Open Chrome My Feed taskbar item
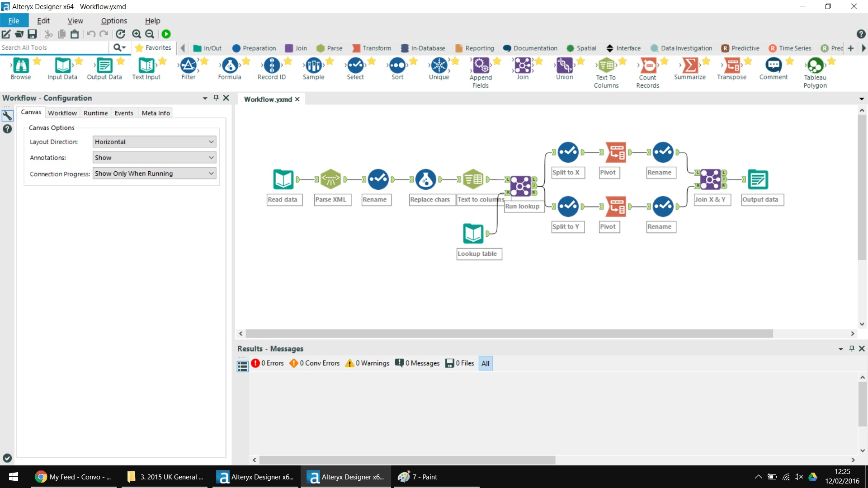Viewport: 868px width, 488px height. [73, 477]
